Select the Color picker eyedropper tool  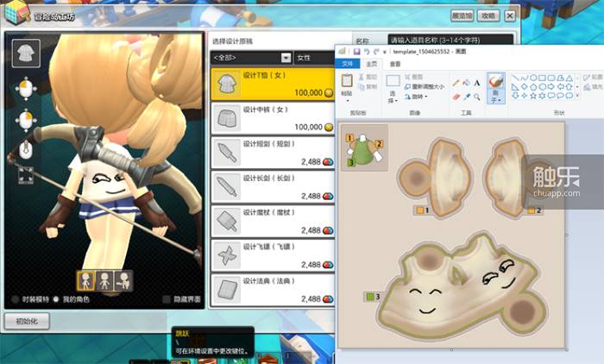(x=467, y=97)
